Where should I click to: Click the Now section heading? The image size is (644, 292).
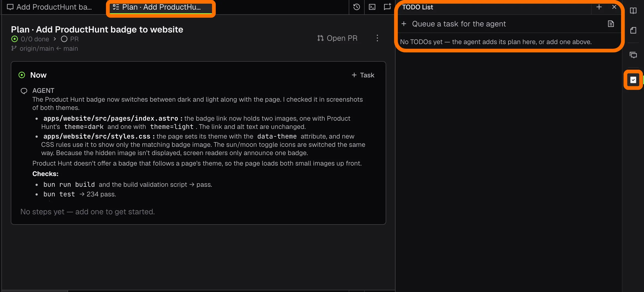[x=38, y=75]
